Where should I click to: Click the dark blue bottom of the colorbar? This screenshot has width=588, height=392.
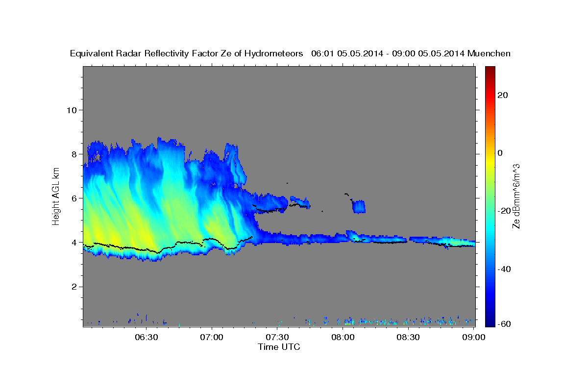(490, 321)
